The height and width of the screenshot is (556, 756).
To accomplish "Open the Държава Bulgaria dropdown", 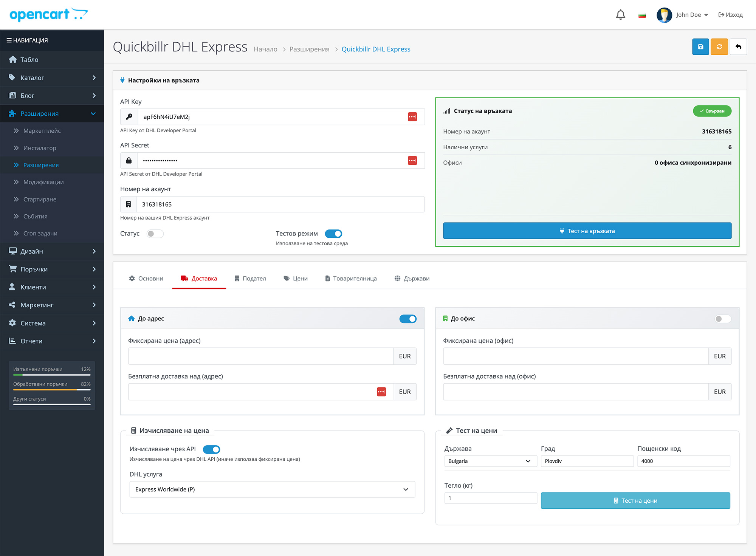I will pos(490,461).
